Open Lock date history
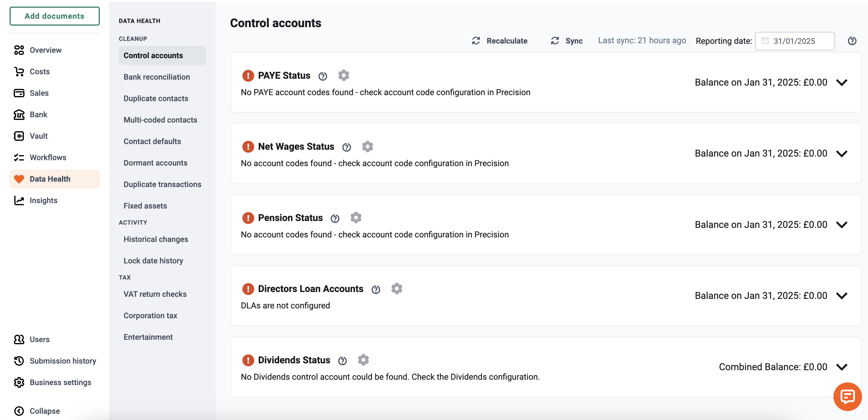Viewport: 868px width, 420px height. coord(162,261)
